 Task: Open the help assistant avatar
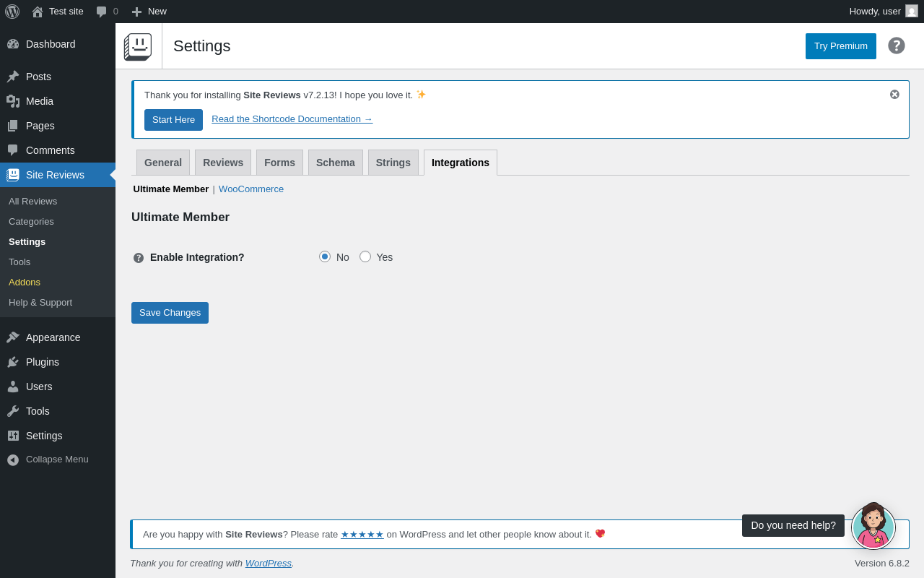(x=873, y=527)
